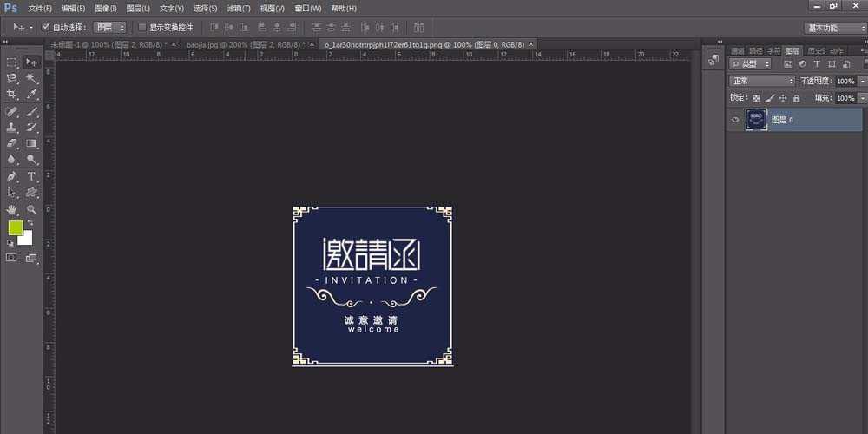The image size is (868, 434).
Task: Select the Zoom tool in toolbox
Action: point(32,209)
